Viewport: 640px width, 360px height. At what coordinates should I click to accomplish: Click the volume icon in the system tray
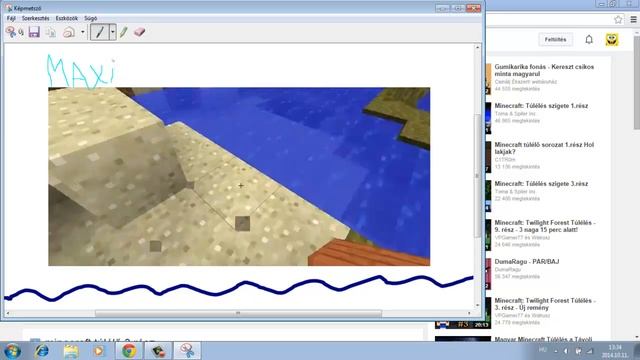tap(566, 351)
